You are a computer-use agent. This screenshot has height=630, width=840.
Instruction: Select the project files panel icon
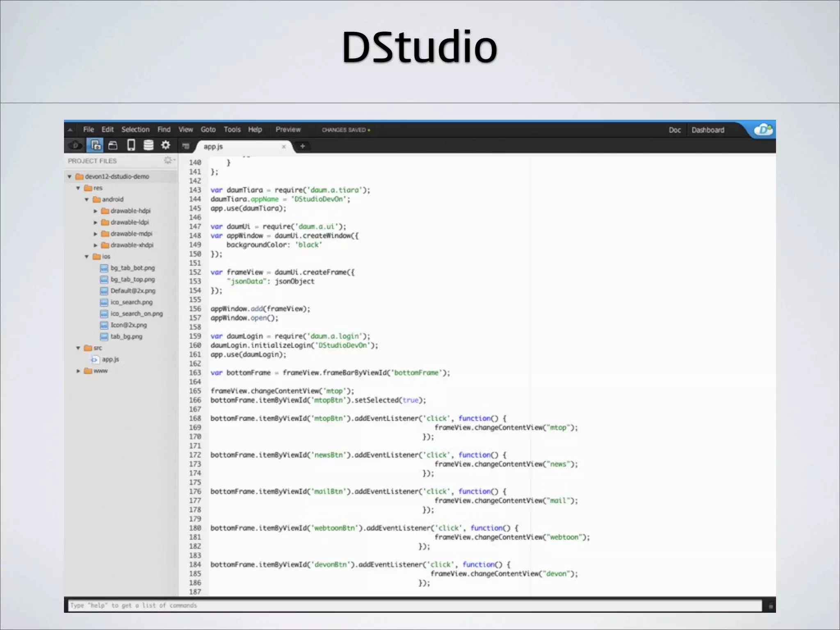(95, 145)
